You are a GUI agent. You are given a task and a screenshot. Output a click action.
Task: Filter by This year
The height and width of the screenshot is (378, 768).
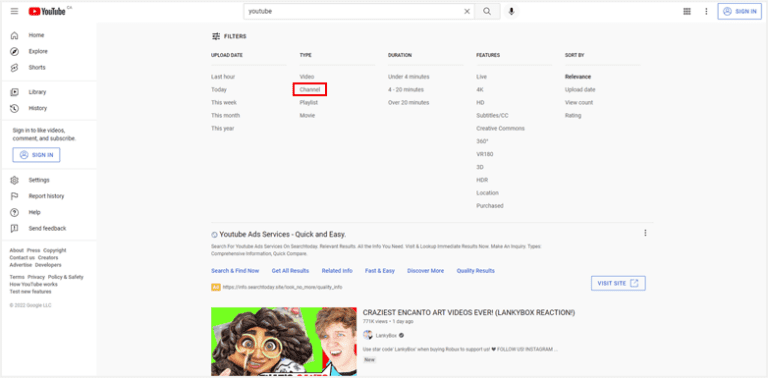222,128
